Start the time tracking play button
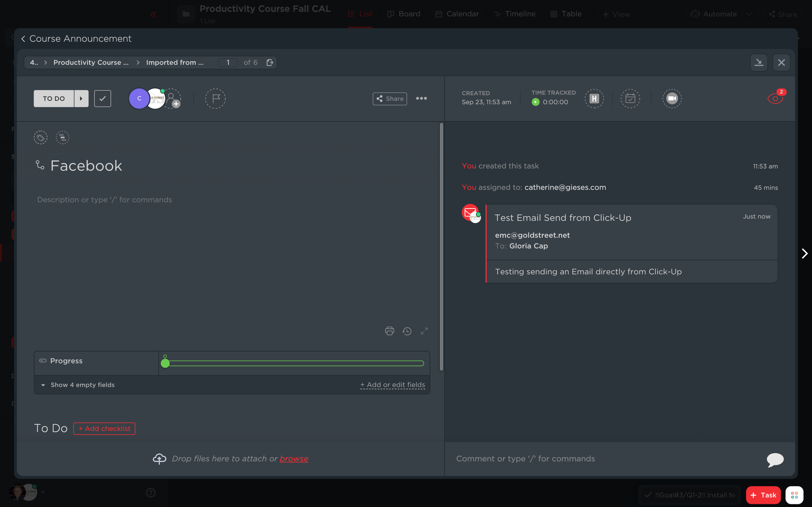 click(535, 102)
